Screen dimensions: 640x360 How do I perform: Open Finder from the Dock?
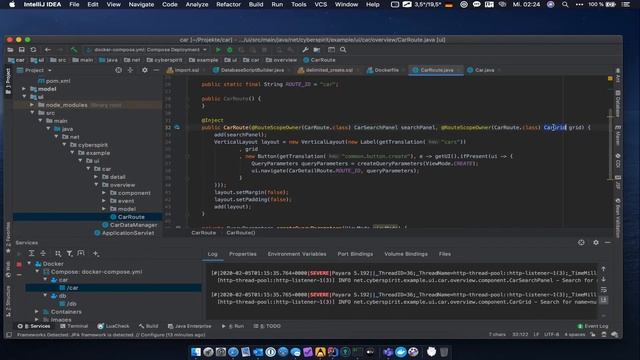(196, 351)
